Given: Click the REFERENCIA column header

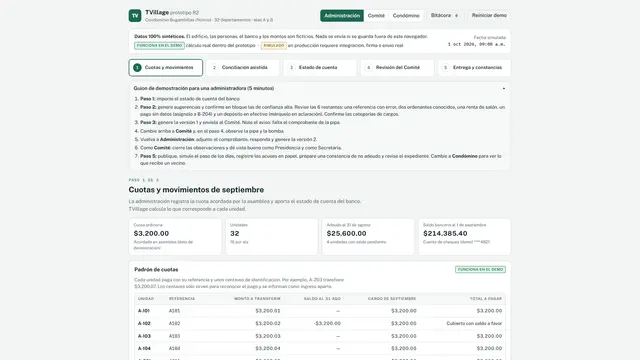Looking at the screenshot, I should click(182, 299).
